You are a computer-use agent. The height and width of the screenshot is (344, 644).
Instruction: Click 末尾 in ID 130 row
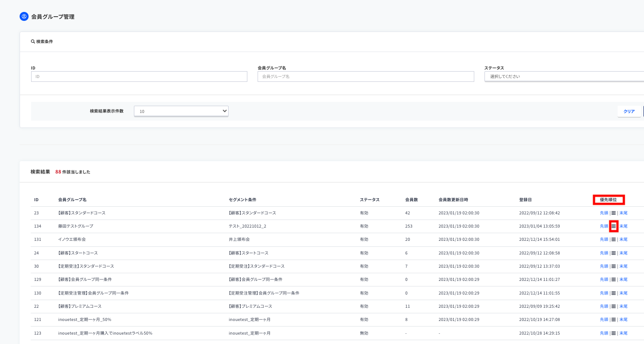coord(624,293)
